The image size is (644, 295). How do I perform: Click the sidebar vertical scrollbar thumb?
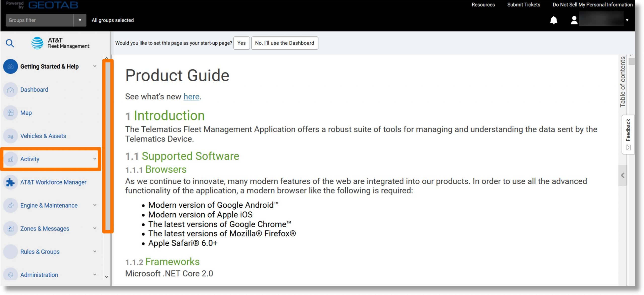[x=108, y=146]
